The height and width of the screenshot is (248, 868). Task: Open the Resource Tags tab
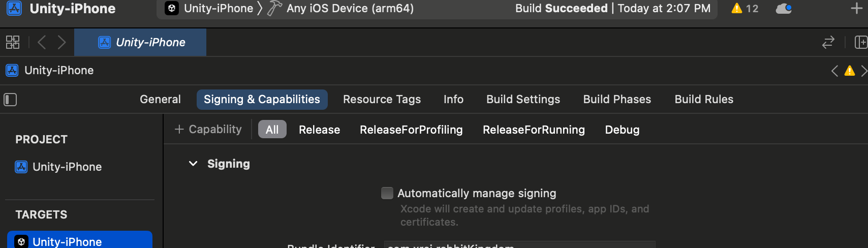click(382, 99)
